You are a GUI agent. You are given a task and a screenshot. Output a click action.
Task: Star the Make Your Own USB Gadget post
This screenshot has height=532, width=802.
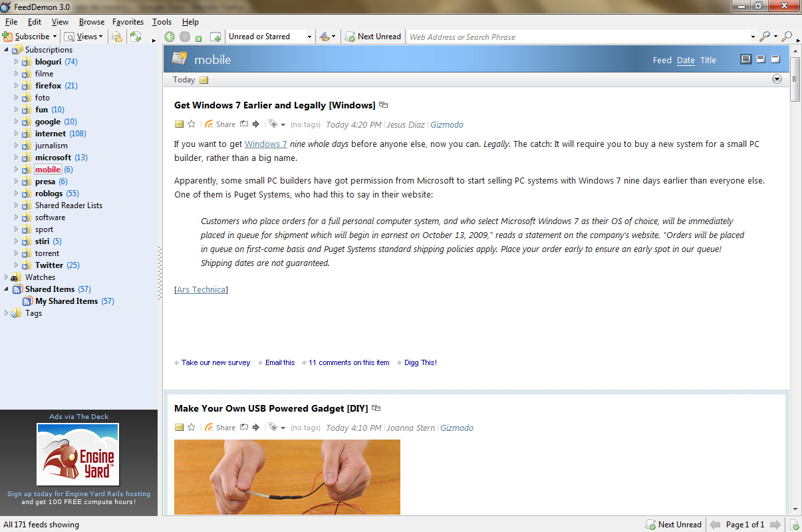[x=192, y=428]
